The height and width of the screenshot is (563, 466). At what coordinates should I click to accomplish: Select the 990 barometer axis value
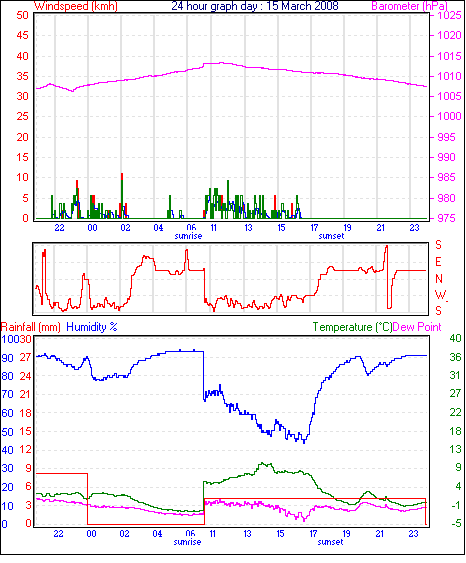tap(446, 157)
